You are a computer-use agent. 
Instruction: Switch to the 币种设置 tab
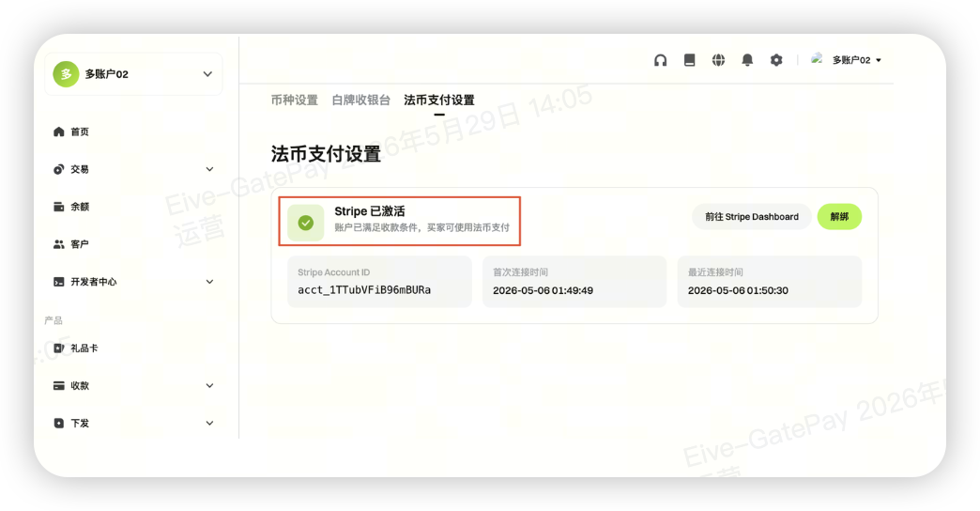click(x=295, y=101)
